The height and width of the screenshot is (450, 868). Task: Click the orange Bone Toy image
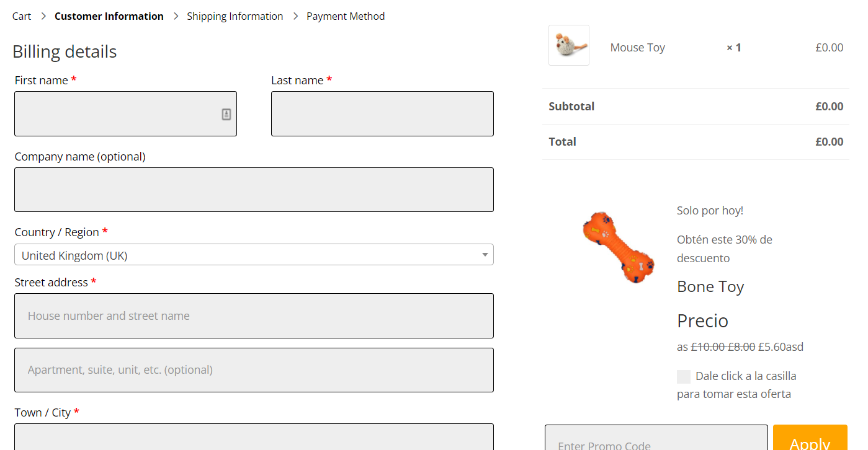coord(618,247)
